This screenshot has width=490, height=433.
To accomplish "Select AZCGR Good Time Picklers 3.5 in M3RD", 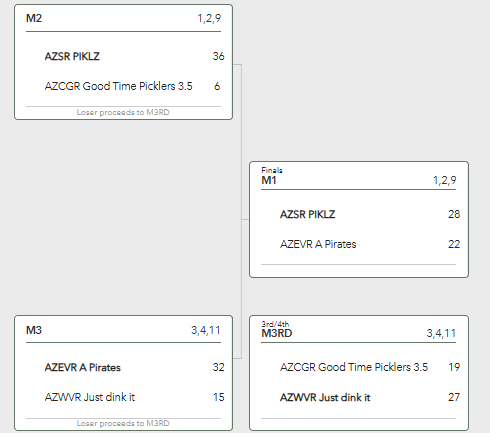I will point(354,367).
